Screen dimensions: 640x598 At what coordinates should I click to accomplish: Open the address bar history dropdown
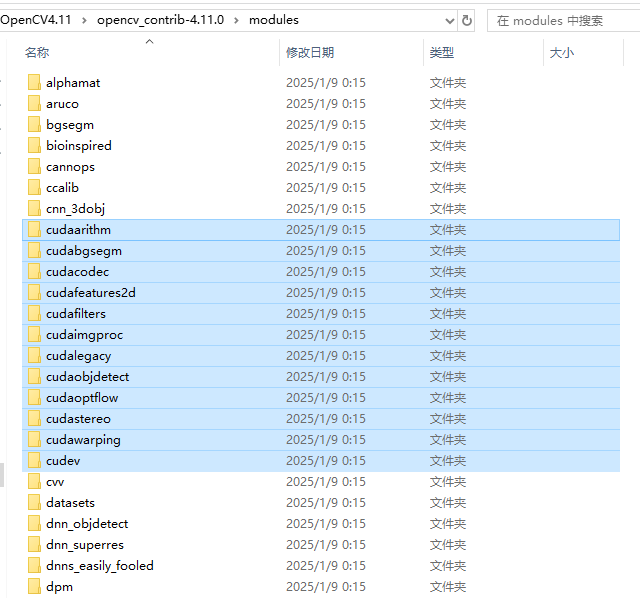[x=449, y=20]
